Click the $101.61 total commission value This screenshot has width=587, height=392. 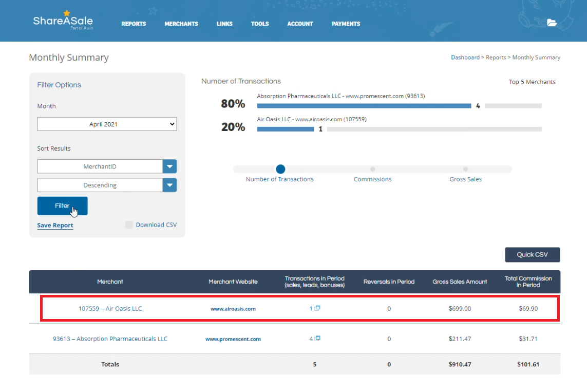click(528, 364)
